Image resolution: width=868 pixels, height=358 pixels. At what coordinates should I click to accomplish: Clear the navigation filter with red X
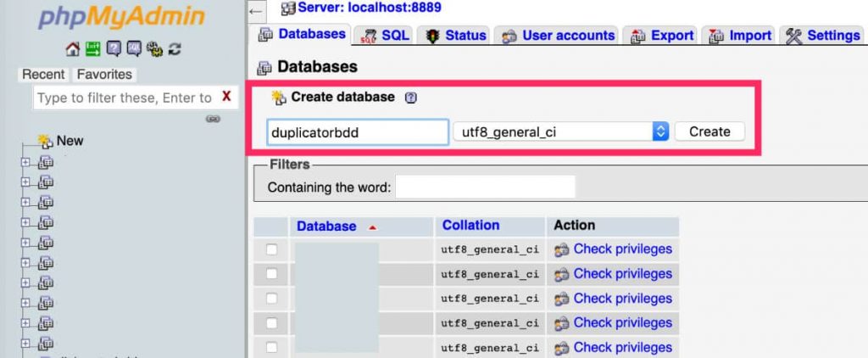pos(226,97)
